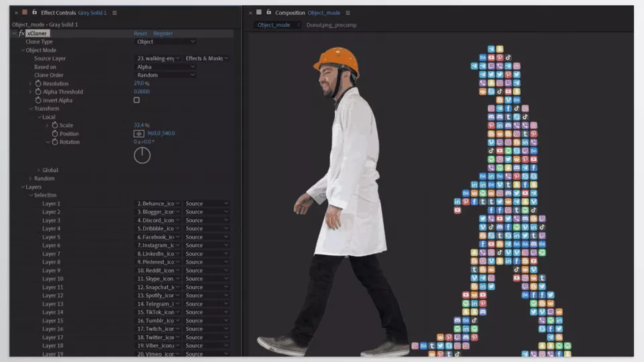Screen dimensions: 644x362
Task: Click the Invert Alpha stopwatch icon
Action: tap(38, 100)
